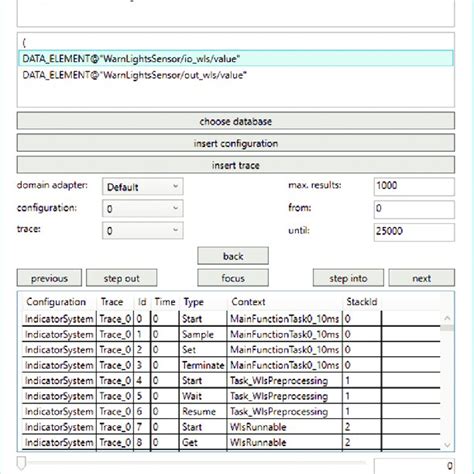Open the configuration dropdown
Image resolution: width=474 pixels, height=474 pixels.
coord(143,209)
